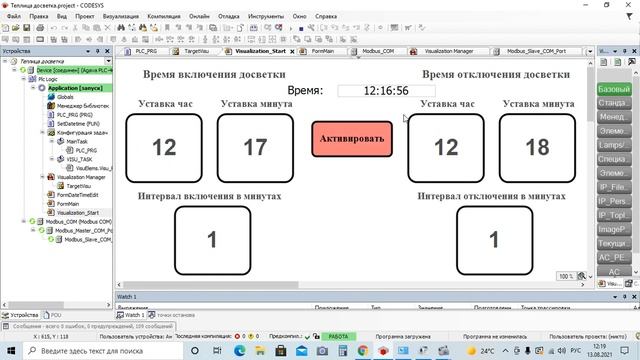Click the Logout icon with red mark
This screenshot has height=360, width=640.
pos(279,28)
